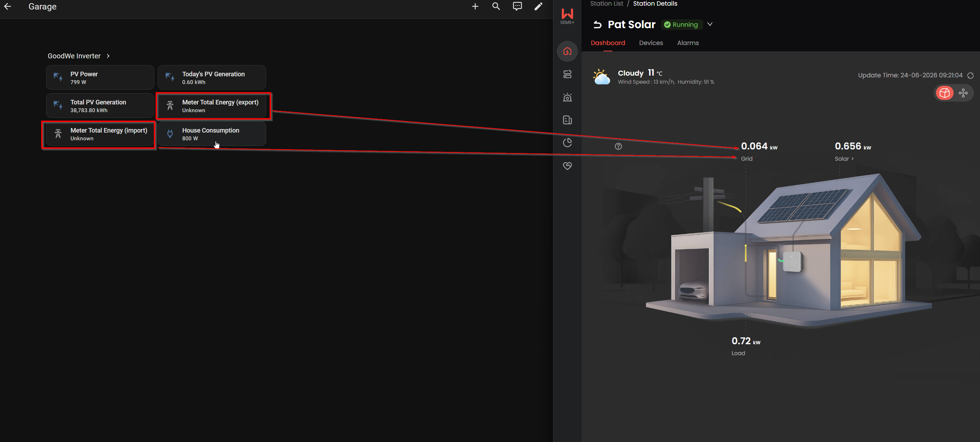The width and height of the screenshot is (980, 442).
Task: Click Station List breadcrumb
Action: coord(607,4)
